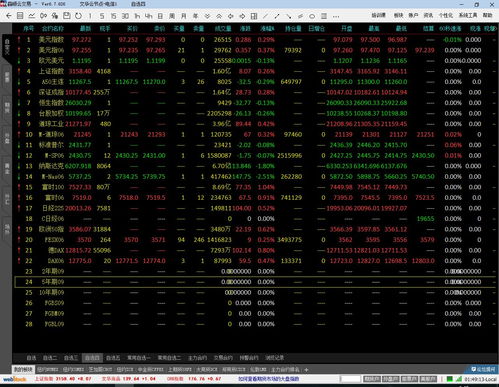
Task: Click the 在线客服 button at bottom right
Action: tap(483, 369)
